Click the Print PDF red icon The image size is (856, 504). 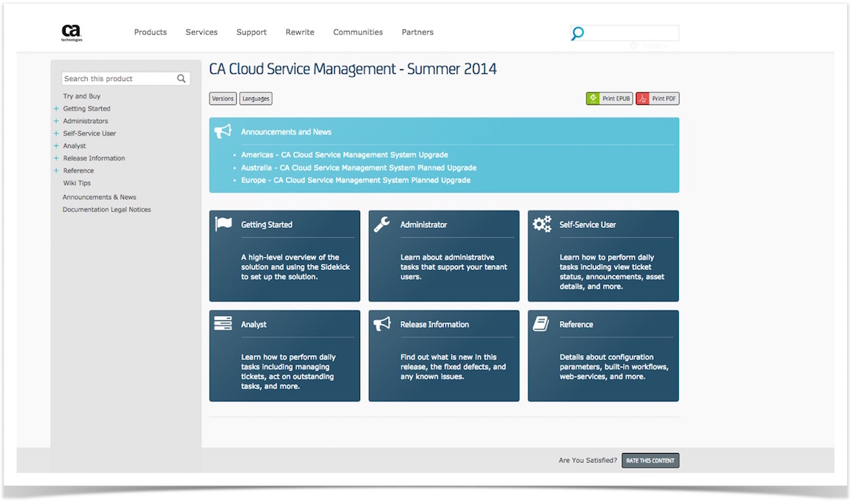click(x=643, y=98)
